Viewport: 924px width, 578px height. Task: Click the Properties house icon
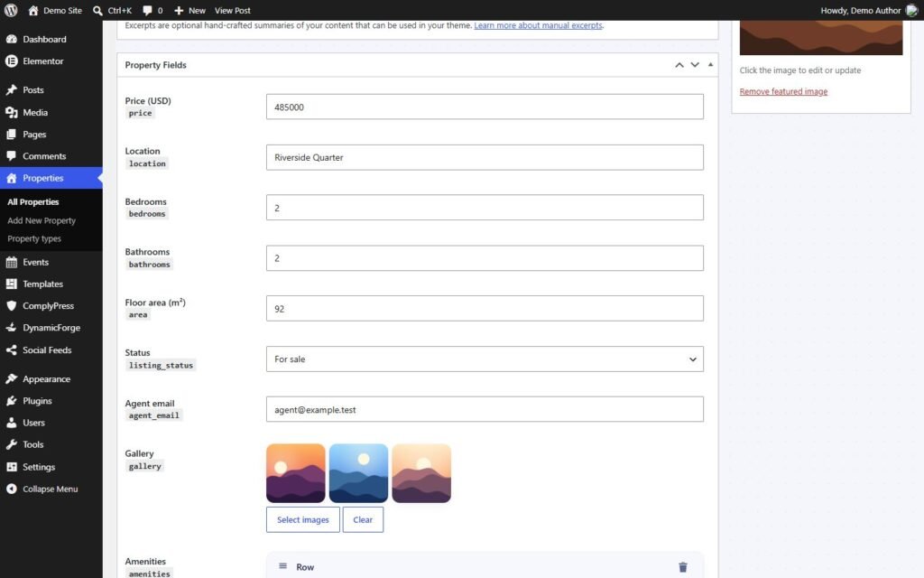(x=11, y=178)
